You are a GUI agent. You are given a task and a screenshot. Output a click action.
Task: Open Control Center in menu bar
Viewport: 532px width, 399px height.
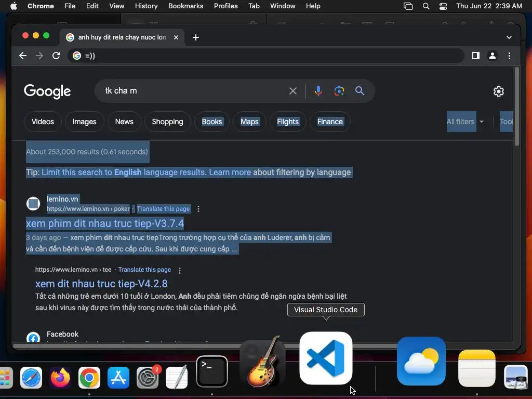pyautogui.click(x=443, y=6)
